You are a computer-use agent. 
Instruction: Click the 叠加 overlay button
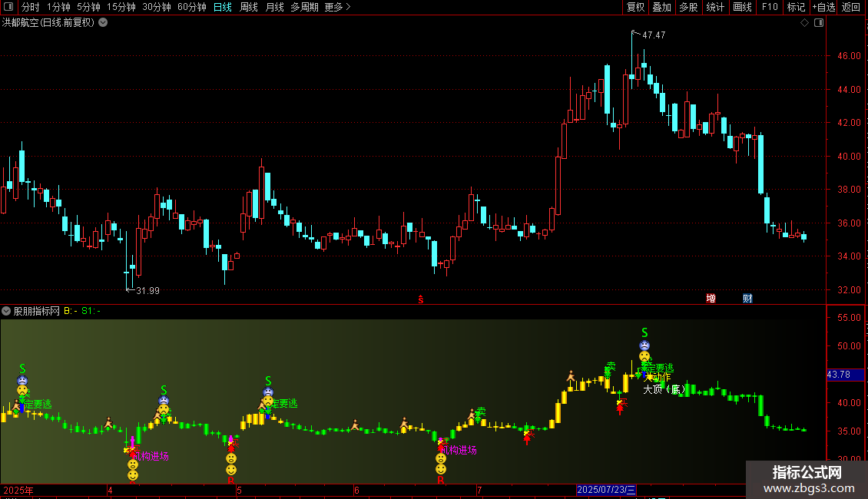[x=661, y=7]
